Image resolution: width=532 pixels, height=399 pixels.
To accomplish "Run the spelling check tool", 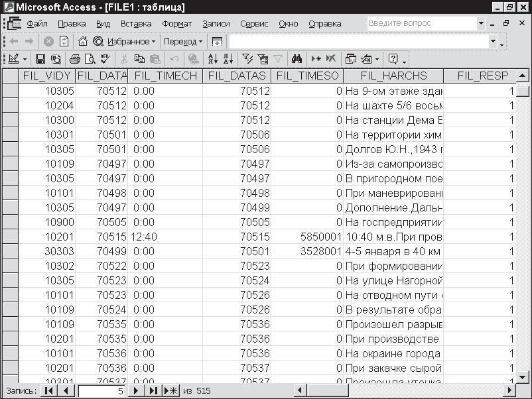I will (x=104, y=58).
